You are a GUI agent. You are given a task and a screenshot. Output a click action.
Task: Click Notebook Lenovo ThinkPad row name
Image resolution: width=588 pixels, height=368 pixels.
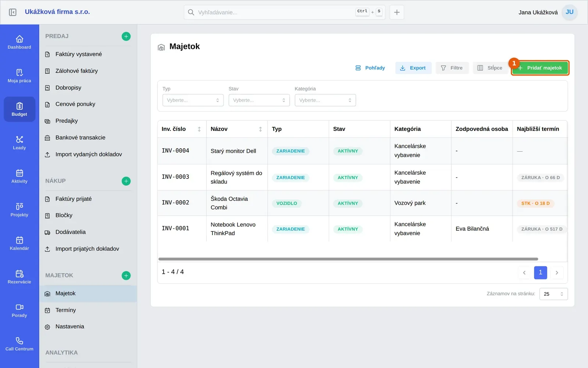point(233,229)
